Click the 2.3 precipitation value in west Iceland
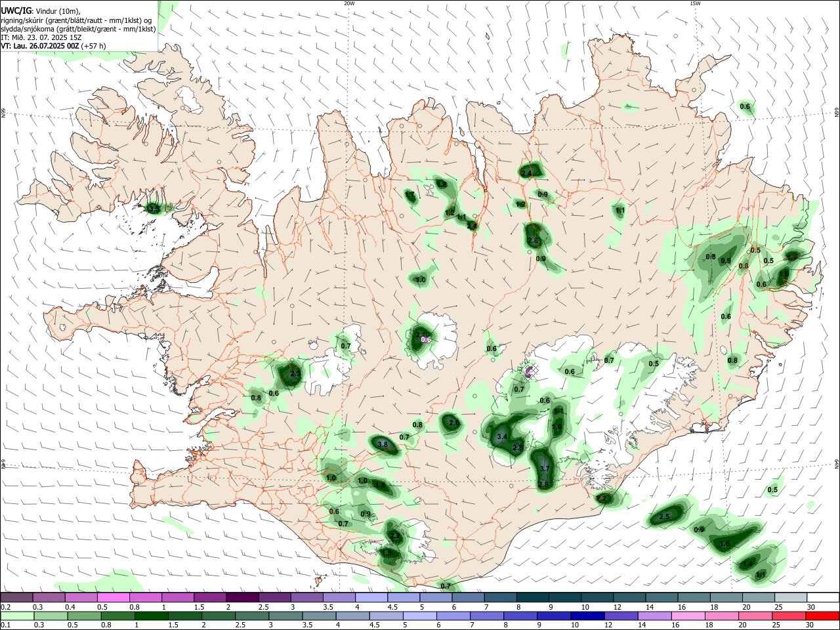This screenshot has height=630, width=840. coord(295,374)
